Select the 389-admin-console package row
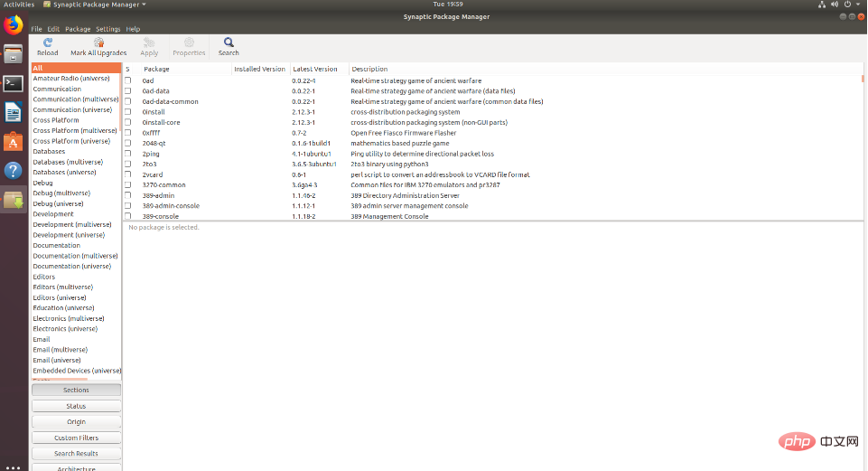The width and height of the screenshot is (868, 471). [492, 205]
